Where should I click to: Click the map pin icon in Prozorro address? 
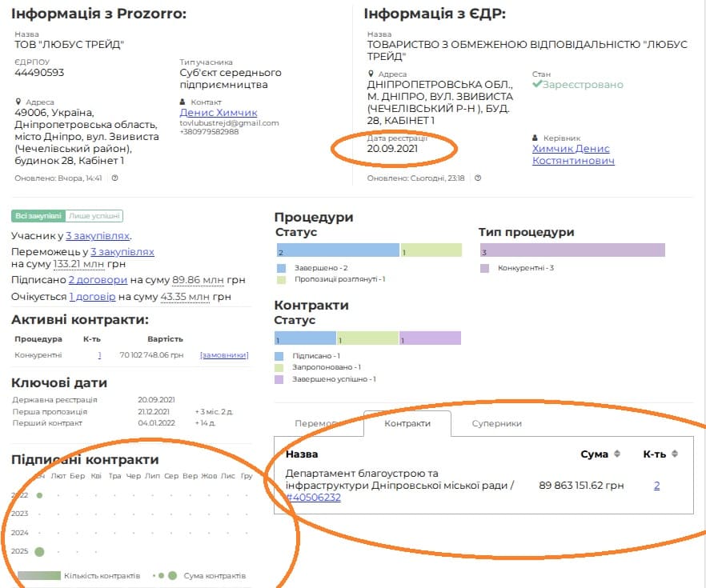click(18, 102)
